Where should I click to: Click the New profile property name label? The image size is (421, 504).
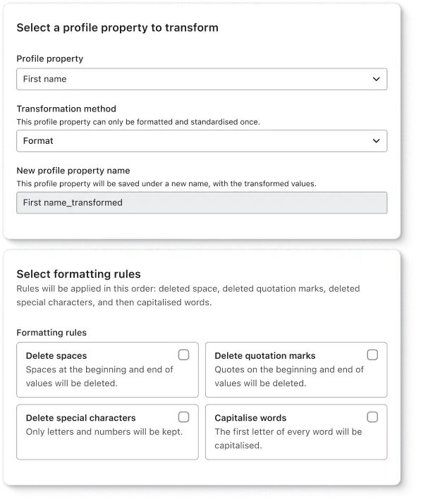[x=73, y=171]
